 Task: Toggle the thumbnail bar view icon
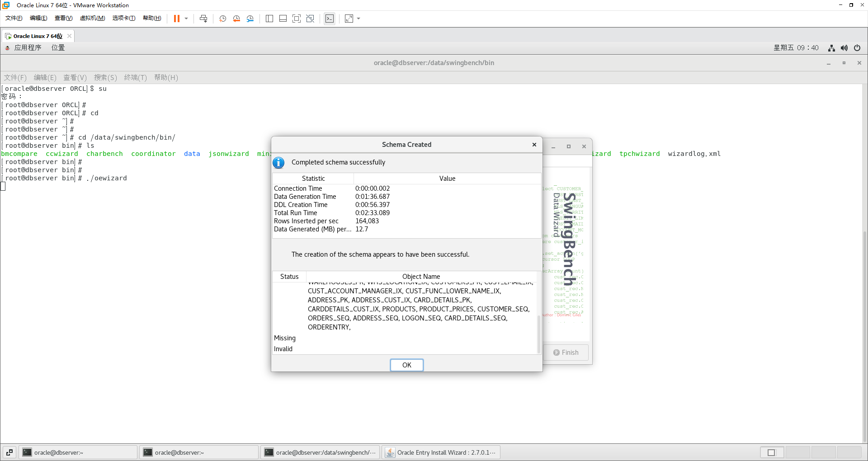[283, 19]
